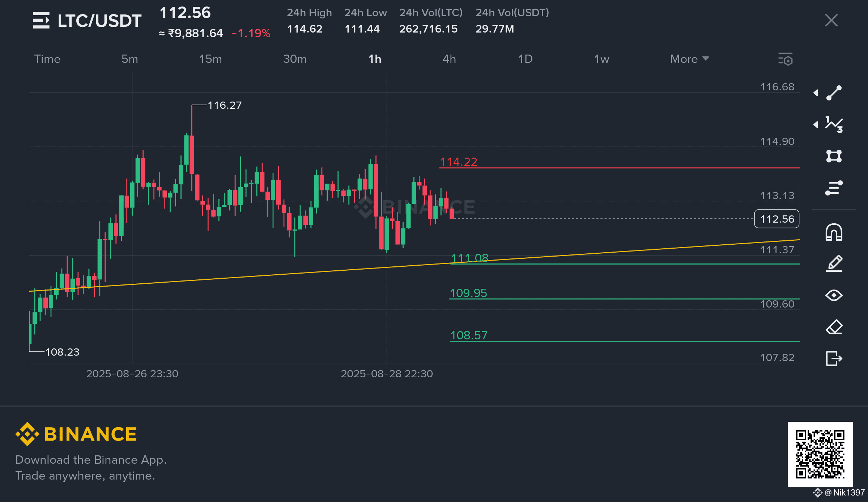Viewport: 868px width, 502px height.
Task: Click the large 112.56 price in the header
Action: 185,13
